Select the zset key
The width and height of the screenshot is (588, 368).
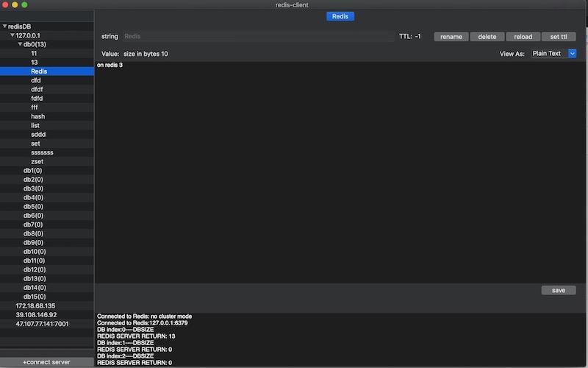pos(37,161)
